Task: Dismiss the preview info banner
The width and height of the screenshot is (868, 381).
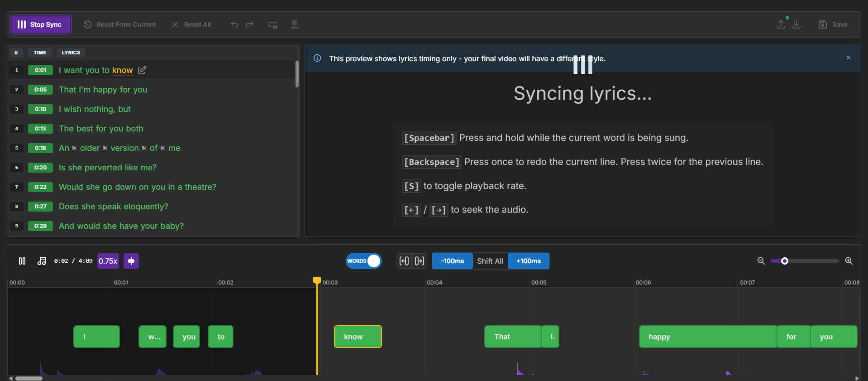Action: point(849,58)
